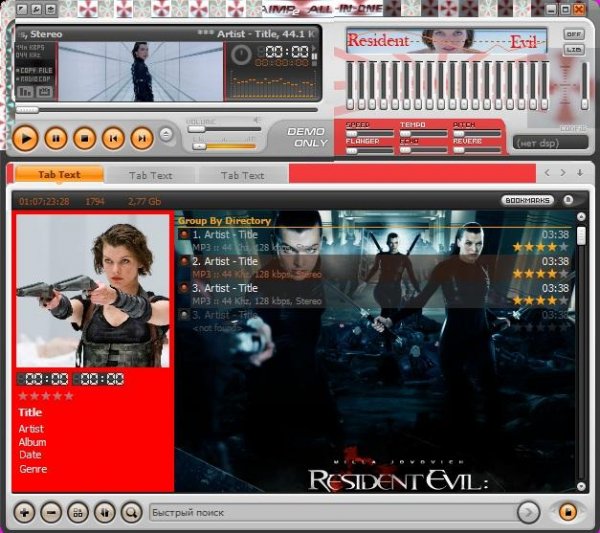Image resolution: width=600 pixels, height=533 pixels.
Task: Turn the equalizer OFF button
Action: 573,34
